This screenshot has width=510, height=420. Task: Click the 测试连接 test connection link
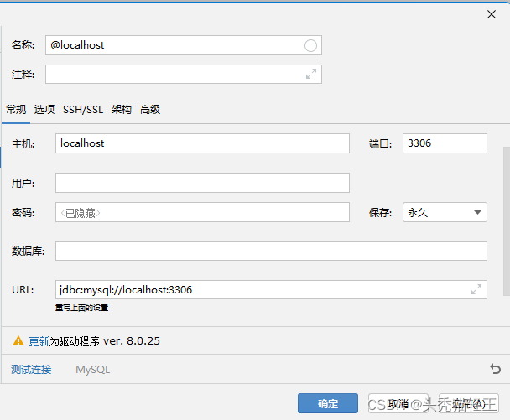tap(31, 370)
